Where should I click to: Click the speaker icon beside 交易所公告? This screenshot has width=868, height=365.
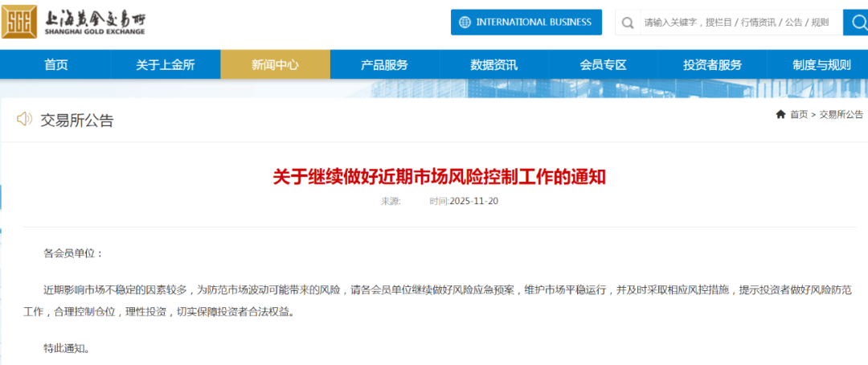click(x=24, y=118)
